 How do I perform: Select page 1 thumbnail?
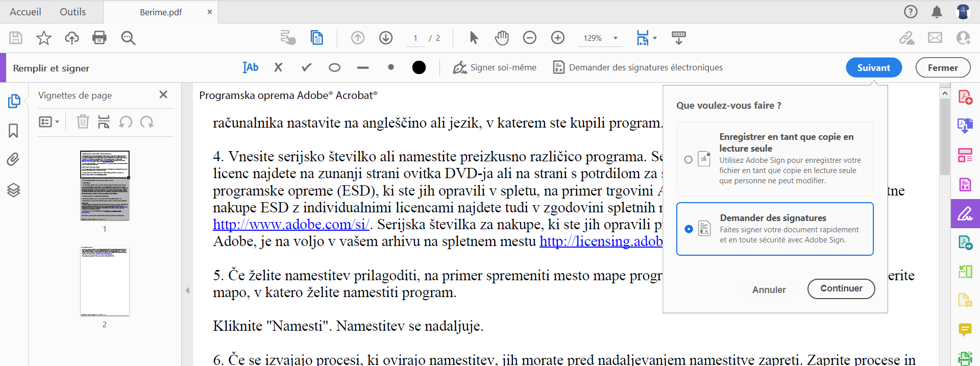(105, 186)
